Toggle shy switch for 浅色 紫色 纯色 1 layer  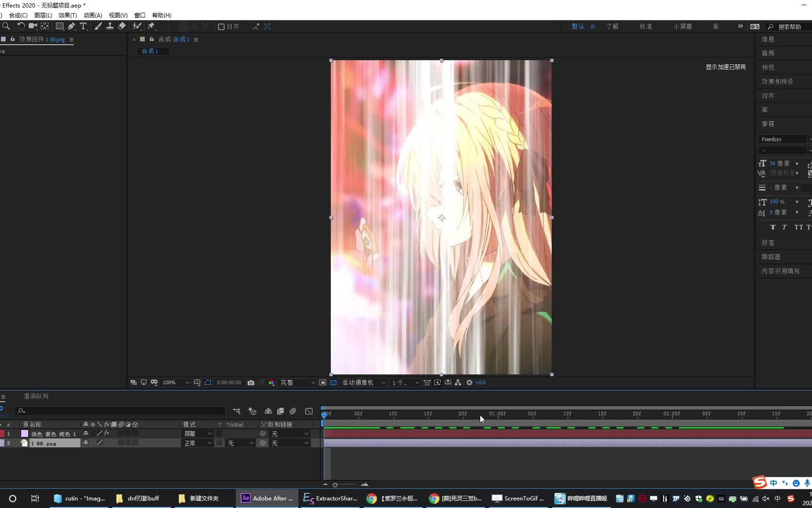pos(86,433)
